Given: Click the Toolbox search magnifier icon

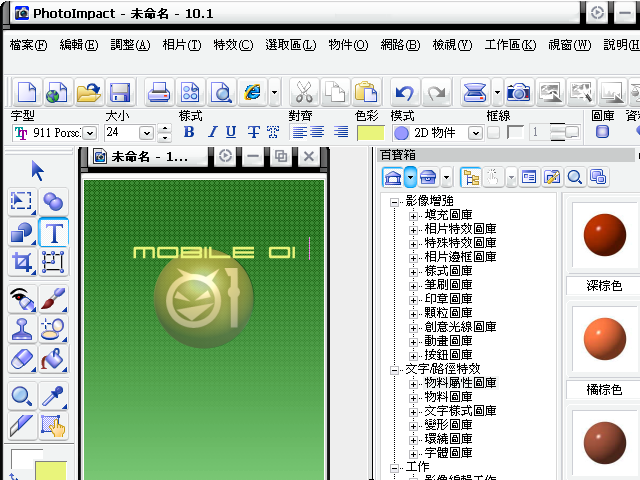Looking at the screenshot, I should coord(574,178).
